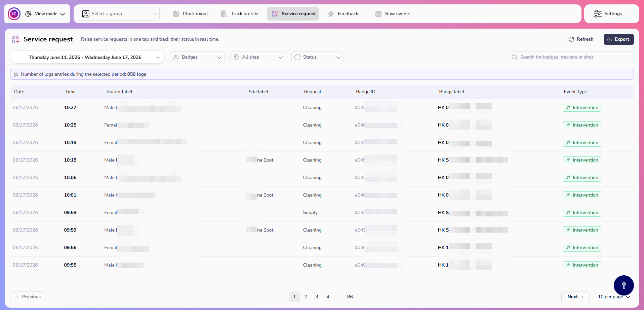Screen dimensions: 644x310
Task: Expand the Status filter dropdown
Action: click(x=317, y=57)
